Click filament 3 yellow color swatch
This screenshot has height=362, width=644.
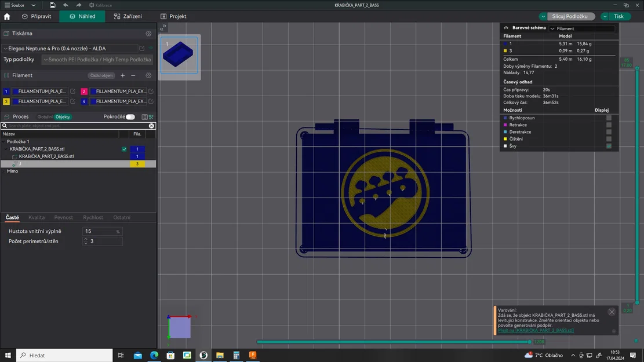point(6,101)
